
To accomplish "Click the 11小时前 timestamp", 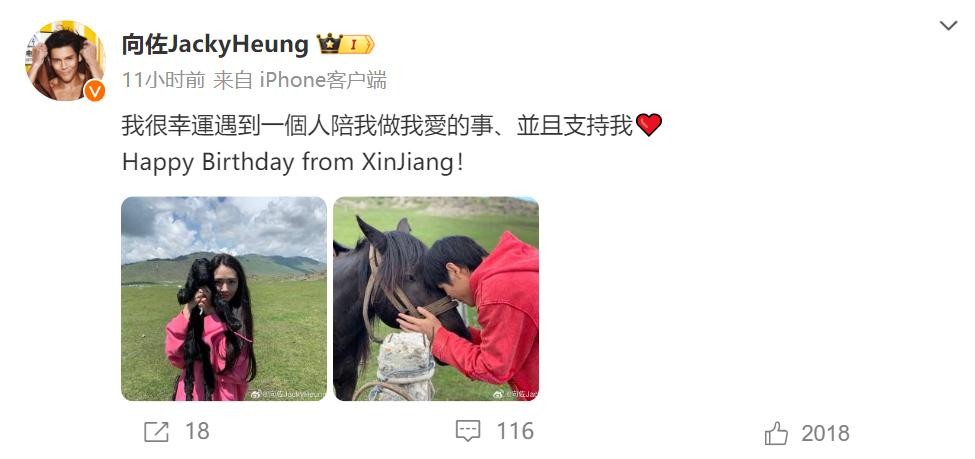I will 163,80.
